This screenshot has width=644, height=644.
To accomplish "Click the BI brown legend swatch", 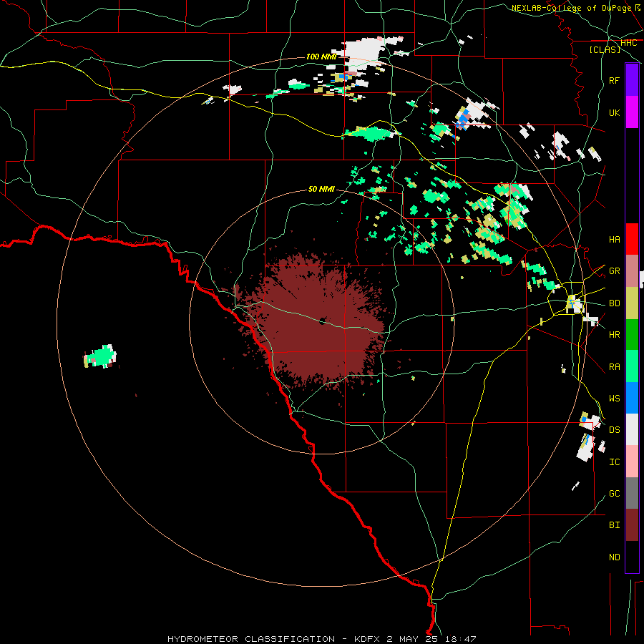I will coord(632,525).
